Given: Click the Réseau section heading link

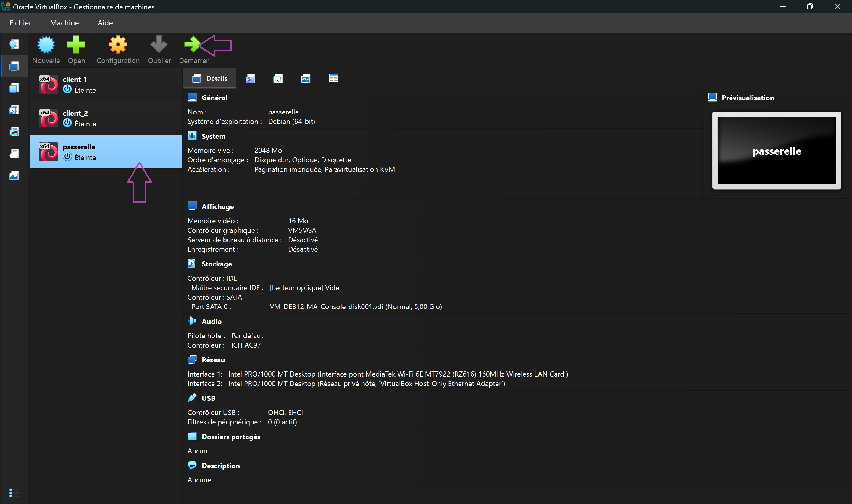Looking at the screenshot, I should click(x=213, y=360).
